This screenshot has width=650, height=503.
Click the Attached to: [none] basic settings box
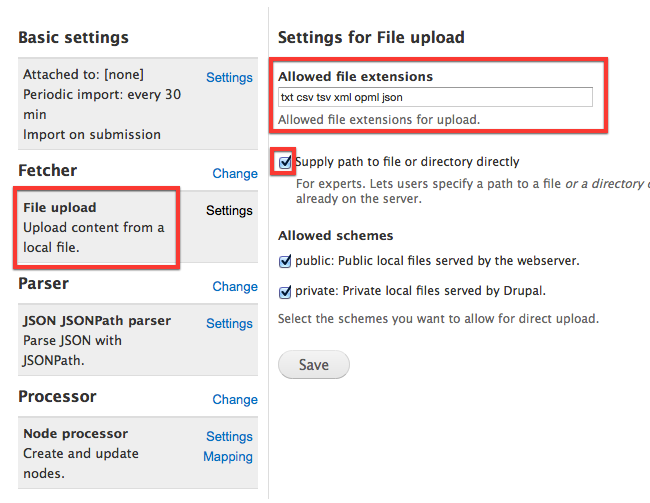coord(100,106)
